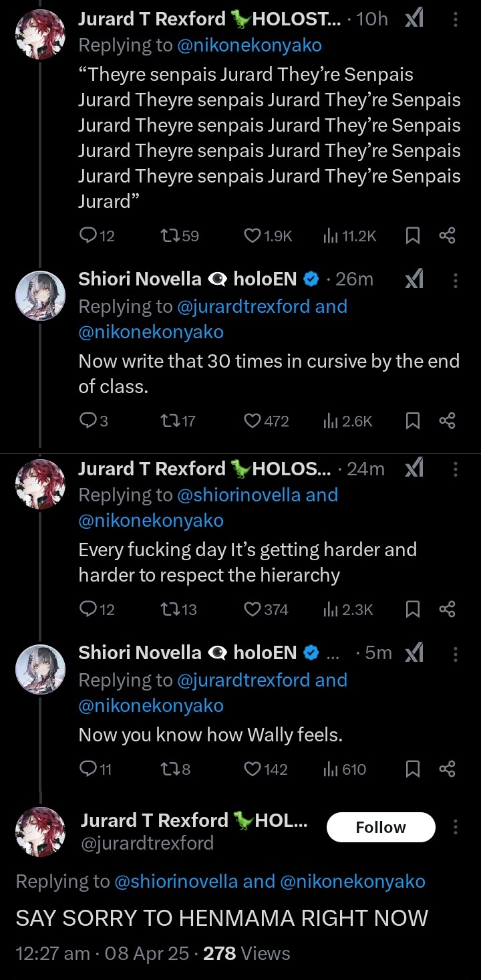
Task: Open Shiori Novella's avatar on 26m reply
Action: [40, 296]
